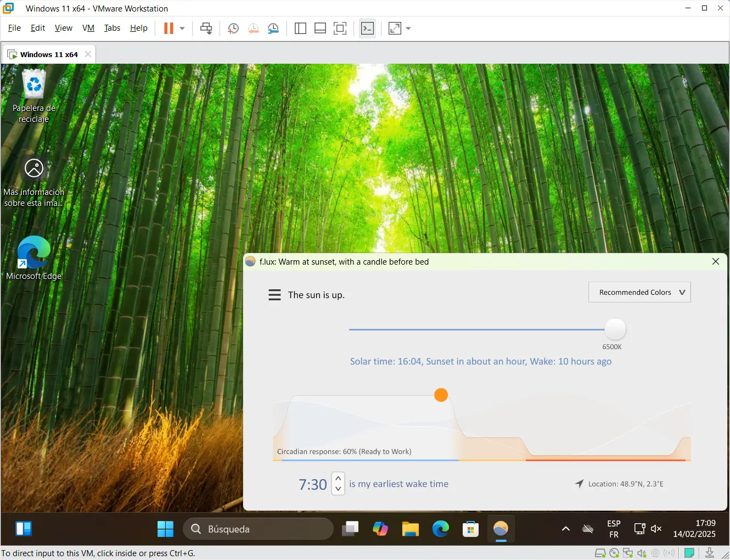Click the color temperature slider track
Viewport: 730px width, 560px height.
click(476, 329)
